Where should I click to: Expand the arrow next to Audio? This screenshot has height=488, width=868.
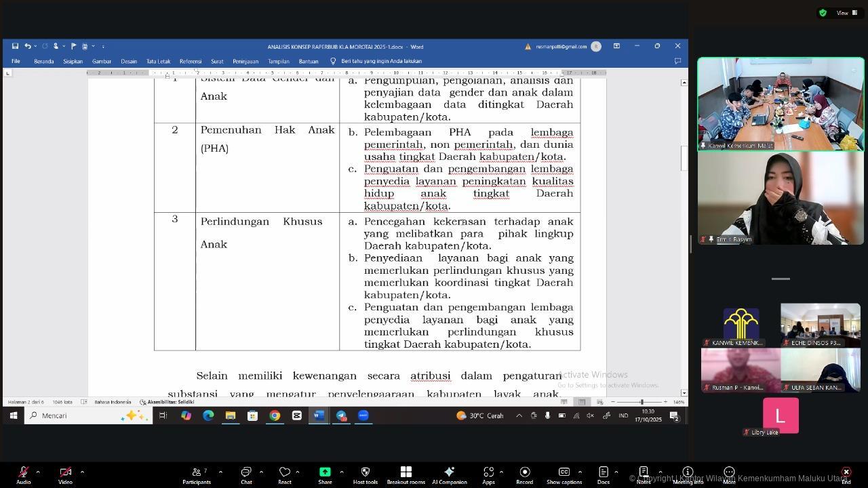pyautogui.click(x=38, y=472)
